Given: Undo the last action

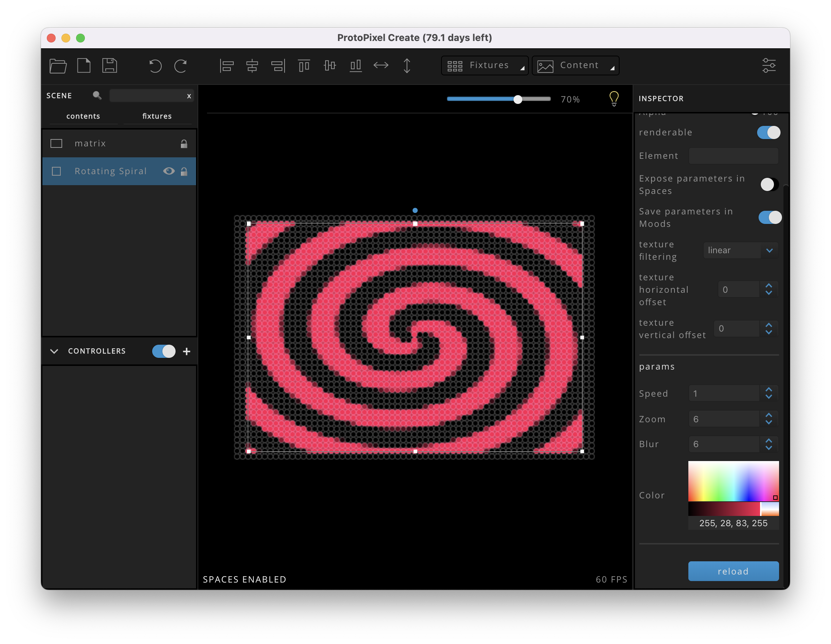Looking at the screenshot, I should point(155,66).
